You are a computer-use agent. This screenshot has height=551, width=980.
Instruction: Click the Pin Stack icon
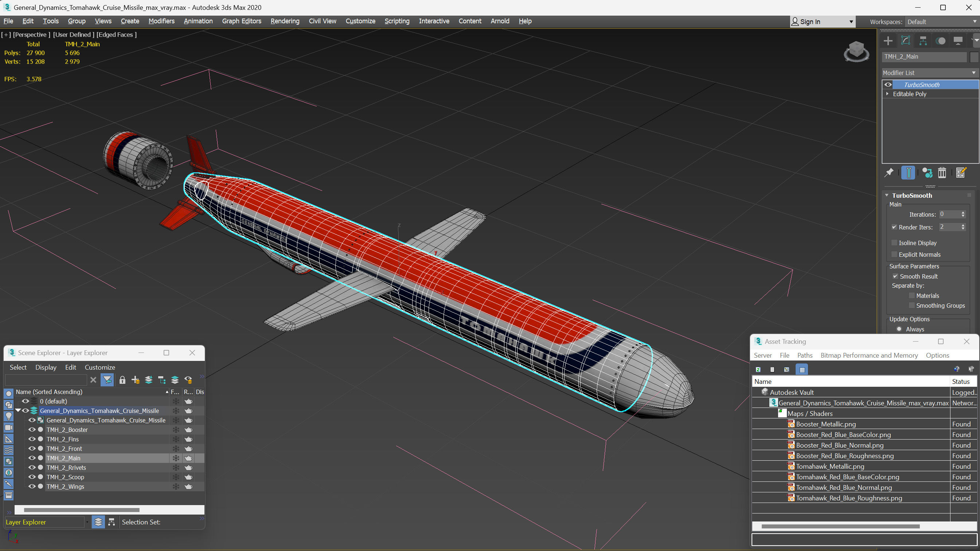coord(889,173)
